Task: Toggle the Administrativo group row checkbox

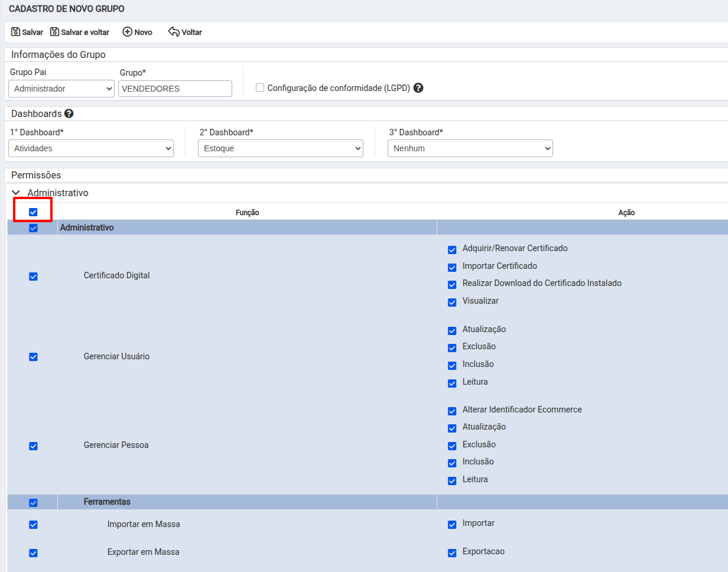Action: [33, 228]
